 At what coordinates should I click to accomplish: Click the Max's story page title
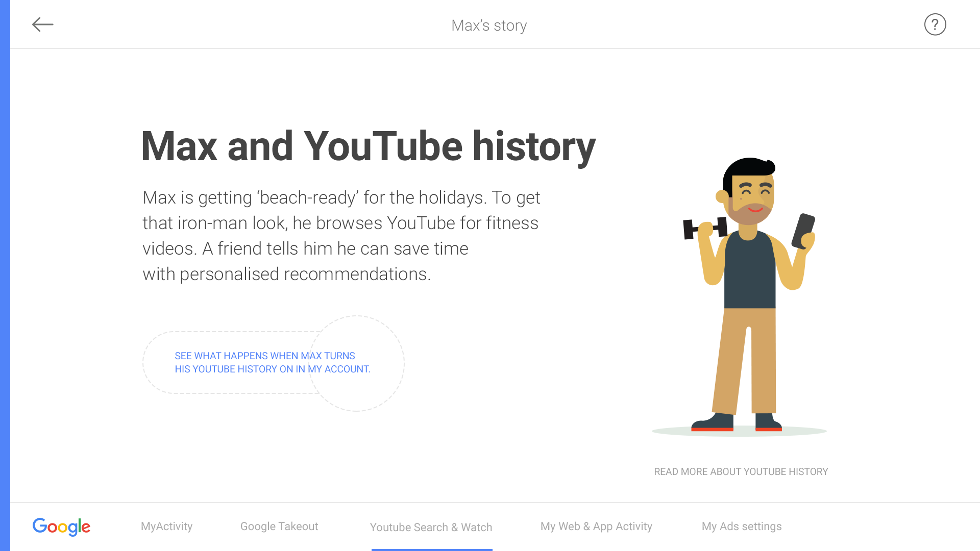[x=489, y=25]
